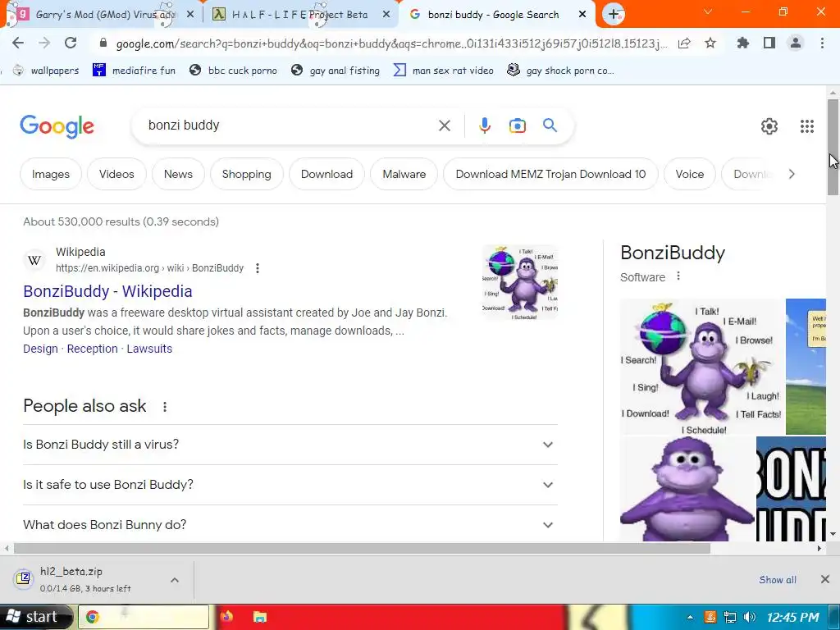Filter results by Images

click(x=51, y=174)
